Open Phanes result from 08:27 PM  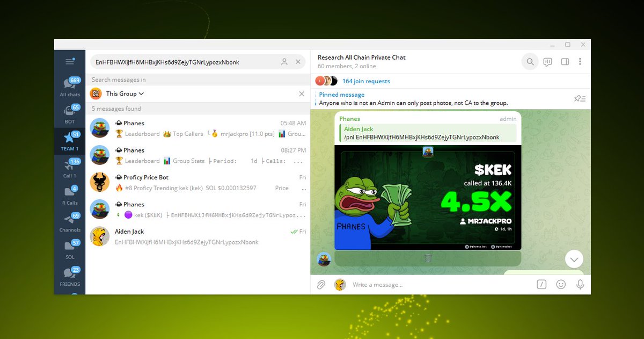pyautogui.click(x=198, y=155)
